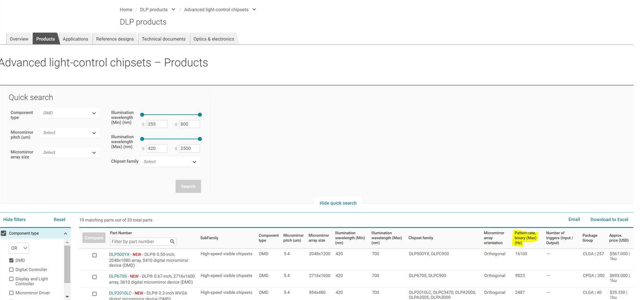Select the DLP670S row checkbox

click(94, 277)
